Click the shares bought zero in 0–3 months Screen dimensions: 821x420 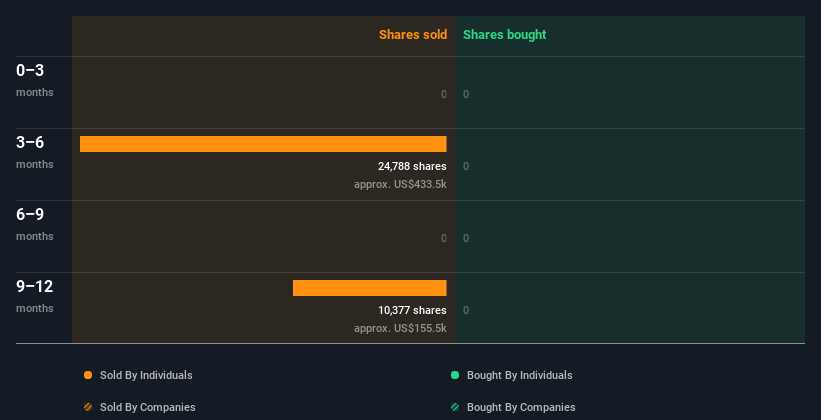pyautogui.click(x=466, y=94)
